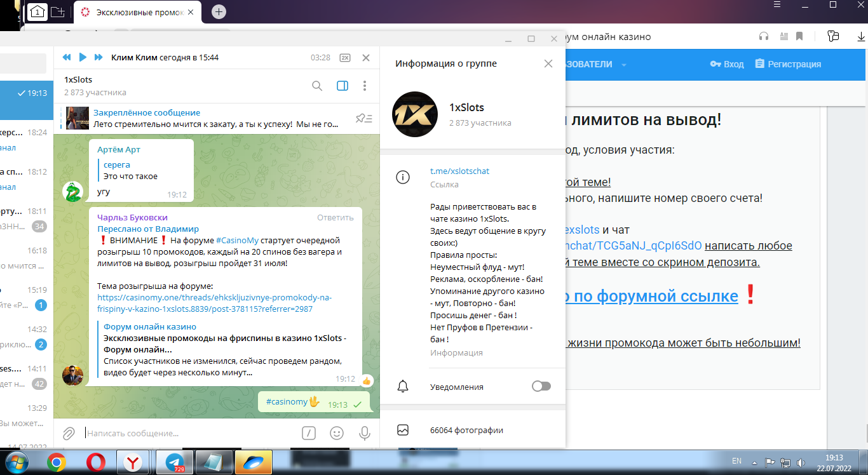Open the exslots link on forum page
The height and width of the screenshot is (475, 868).
pyautogui.click(x=583, y=229)
